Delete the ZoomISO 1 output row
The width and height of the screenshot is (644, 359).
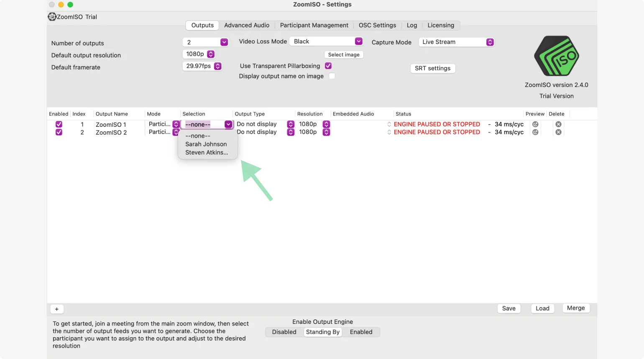(558, 124)
